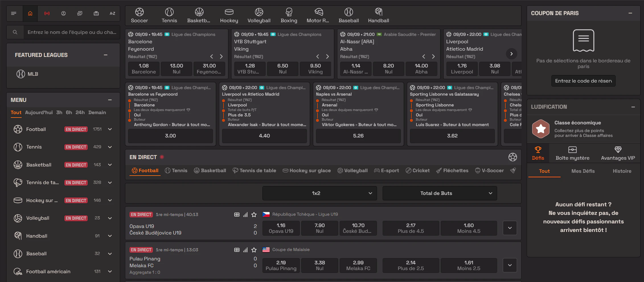Switch live section to Tennis tab

(x=176, y=170)
